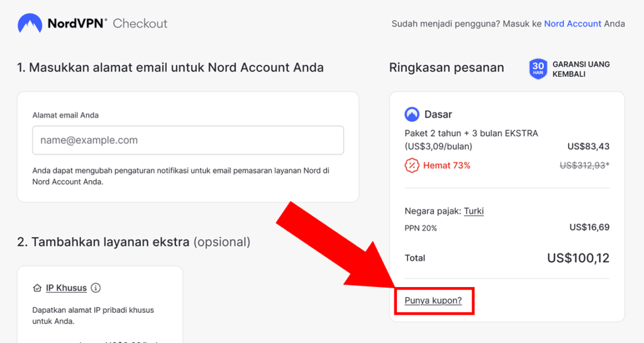Open the Punya kupon? coupon link
The width and height of the screenshot is (644, 343).
[433, 300]
